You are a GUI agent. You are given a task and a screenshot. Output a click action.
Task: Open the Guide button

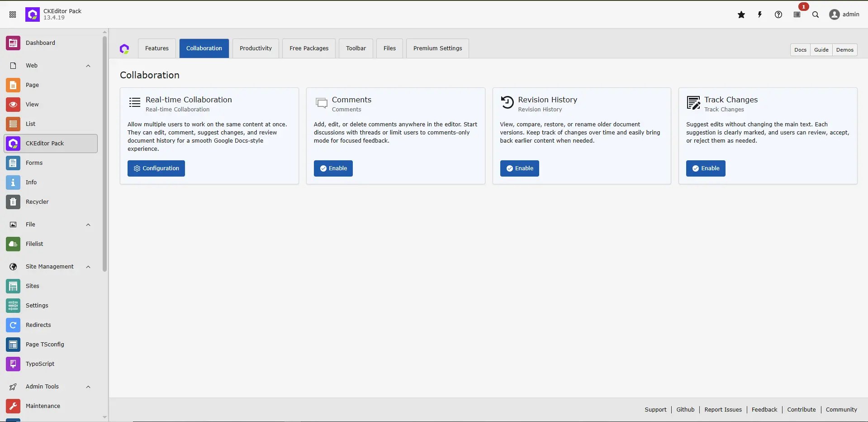coord(821,50)
